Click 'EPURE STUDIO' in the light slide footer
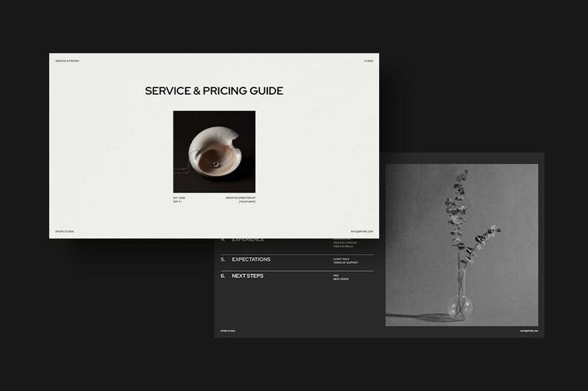 coord(64,232)
